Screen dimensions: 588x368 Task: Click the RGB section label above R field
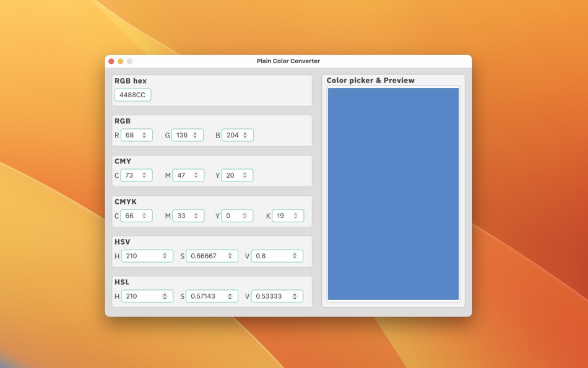click(123, 121)
